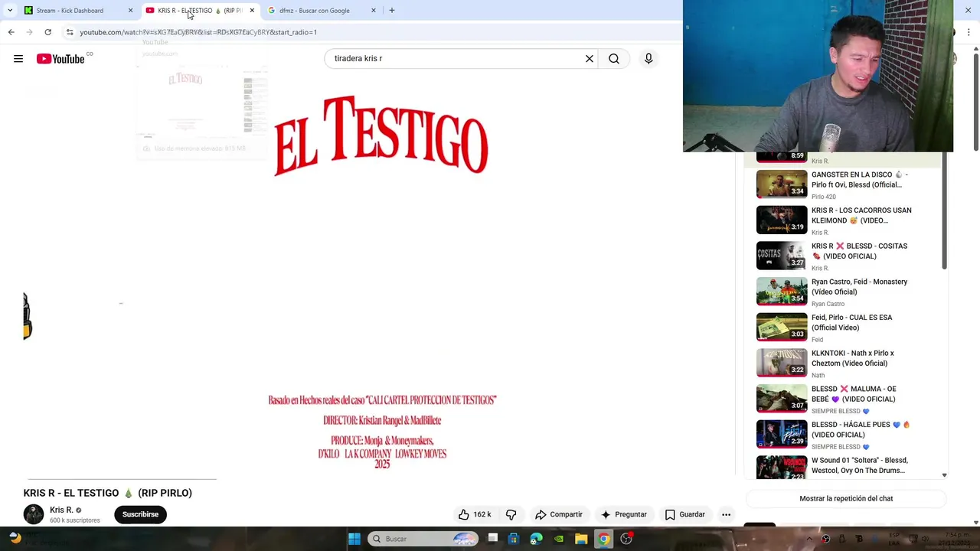Open the OBS taskbar icon
Viewport: 980px width, 551px height.
626,539
